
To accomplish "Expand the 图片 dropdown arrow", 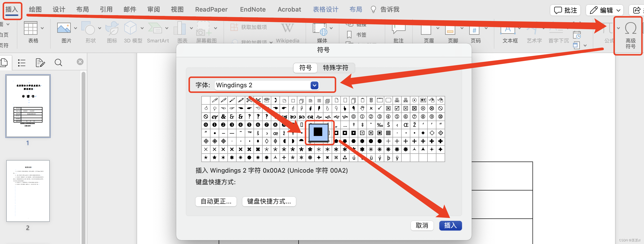I will pos(76,28).
